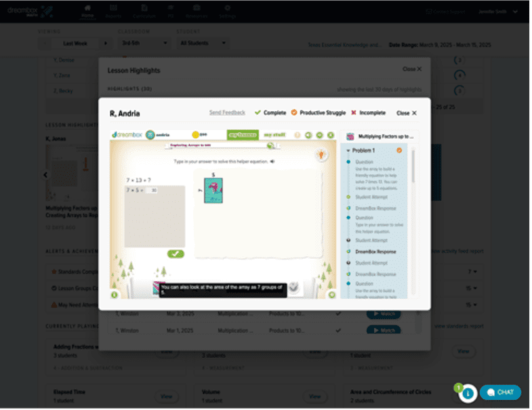Image resolution: width=532 pixels, height=410 pixels.
Task: Click the 7 × 5 answer input box
Action: tap(152, 190)
